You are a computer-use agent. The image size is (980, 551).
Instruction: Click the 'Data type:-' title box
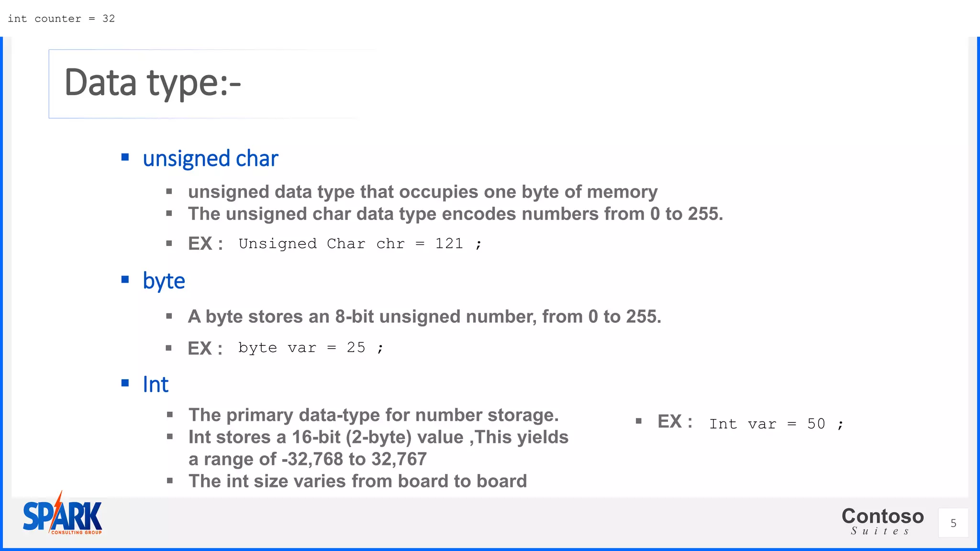(x=211, y=84)
